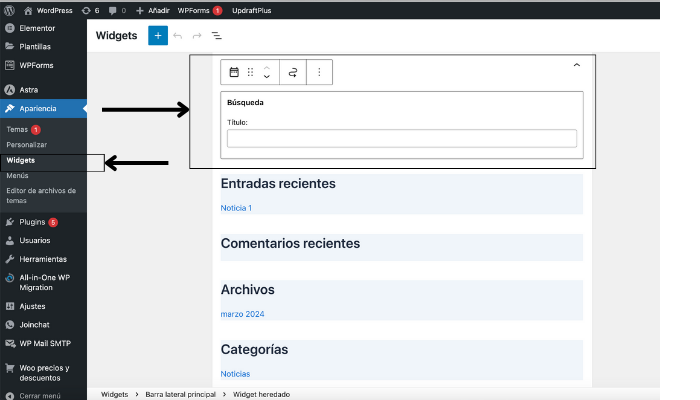Open Plugins in the sidebar menu
700x400 pixels.
(x=33, y=222)
